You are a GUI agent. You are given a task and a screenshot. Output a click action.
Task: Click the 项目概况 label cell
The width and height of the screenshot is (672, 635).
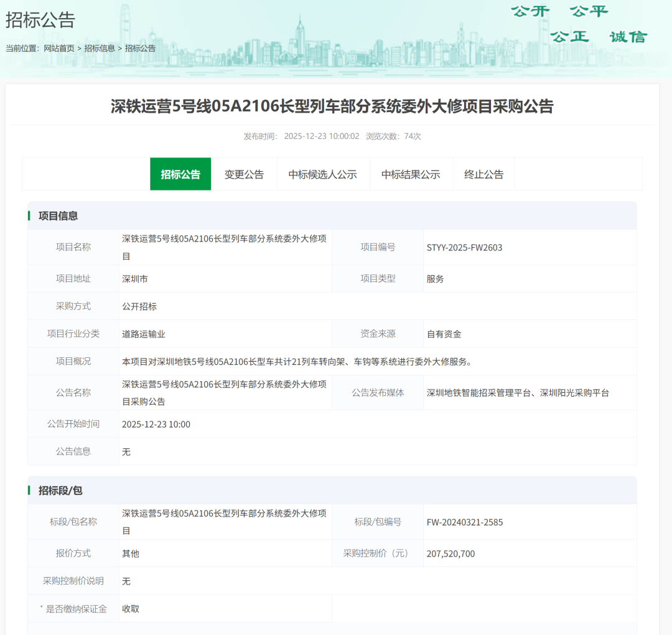[73, 361]
